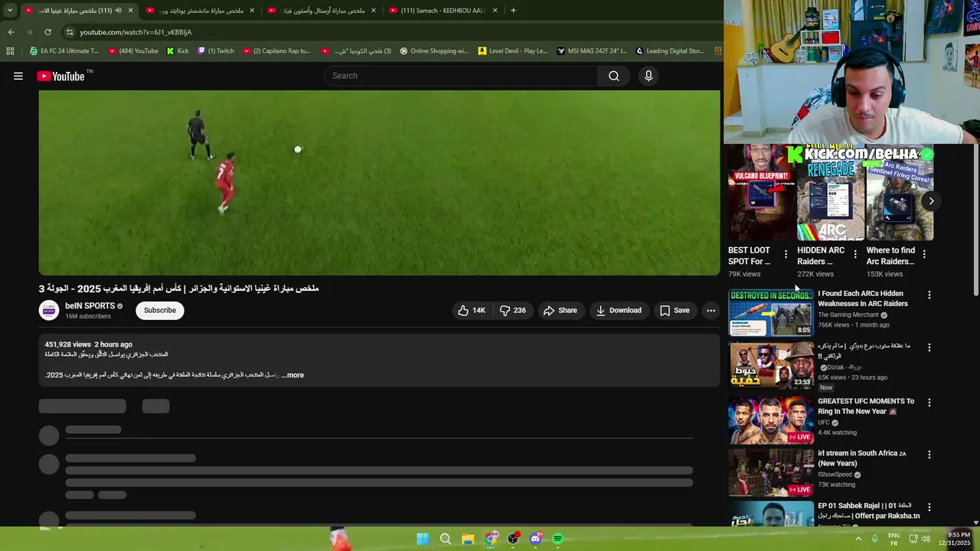Open the Windows Start menu

423,539
